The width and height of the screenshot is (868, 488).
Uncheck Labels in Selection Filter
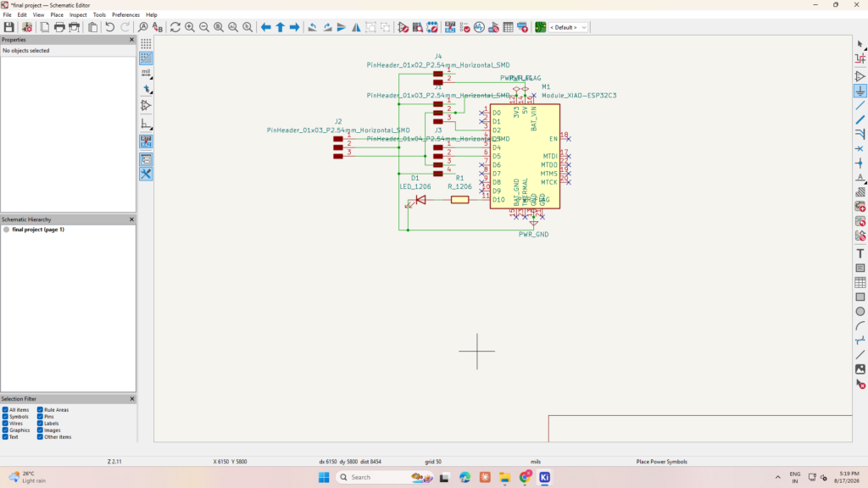pos(40,424)
